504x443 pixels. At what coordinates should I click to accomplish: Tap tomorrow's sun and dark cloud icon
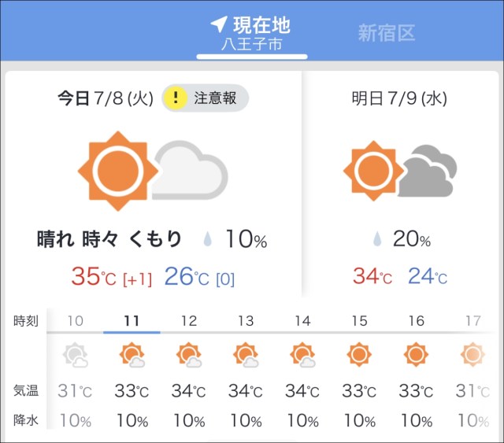(400, 171)
